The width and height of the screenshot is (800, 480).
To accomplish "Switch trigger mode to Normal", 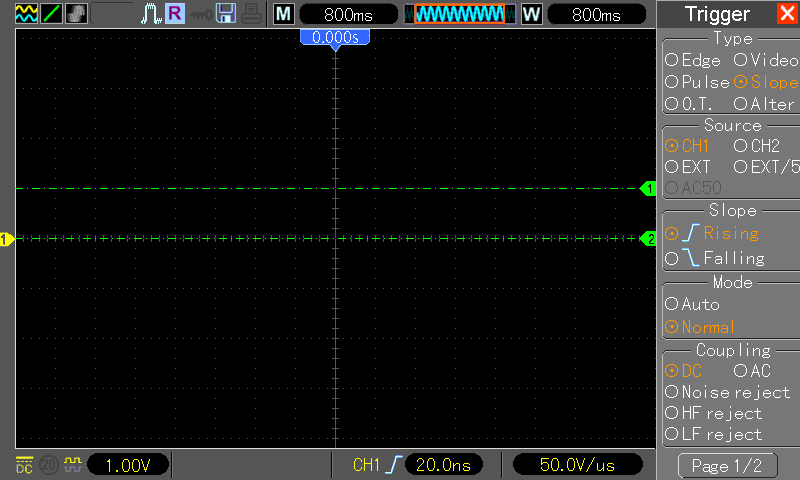I will 699,327.
